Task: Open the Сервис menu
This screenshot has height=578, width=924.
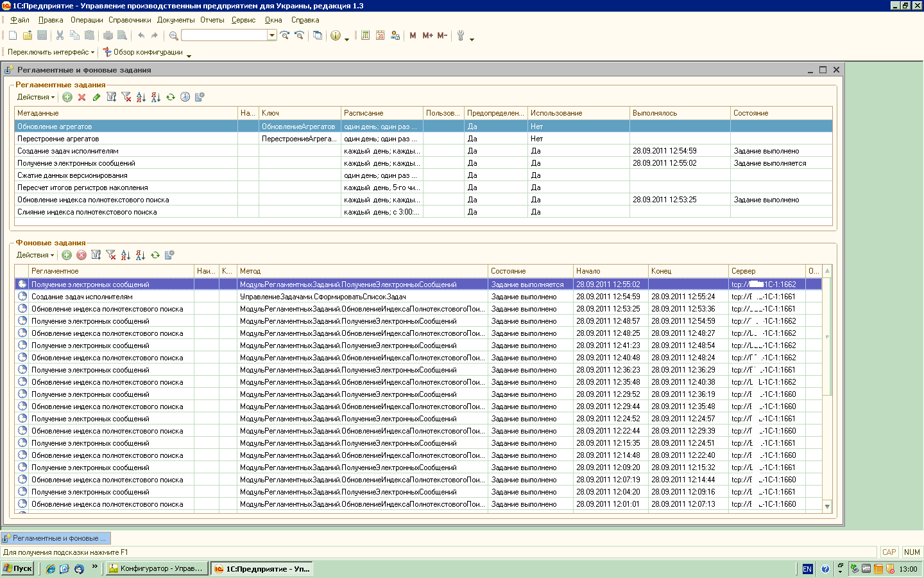Action: point(244,20)
